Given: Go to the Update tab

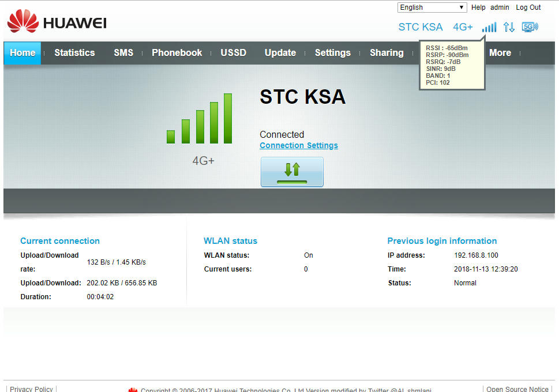Looking at the screenshot, I should point(280,52).
